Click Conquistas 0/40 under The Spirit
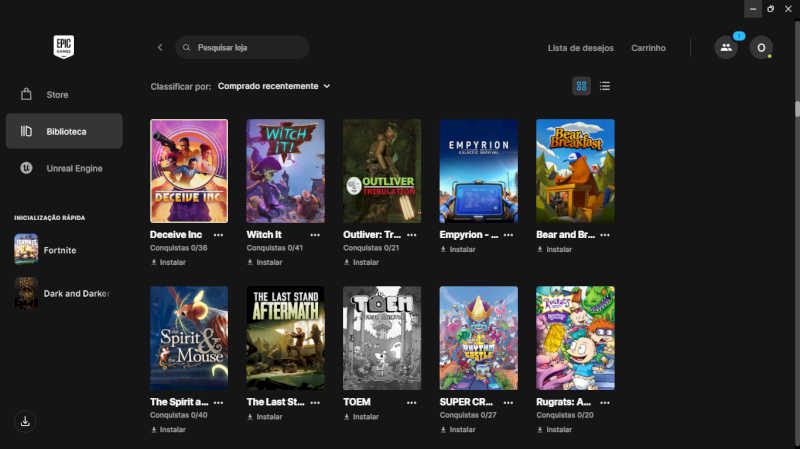The image size is (800, 449). tap(179, 415)
